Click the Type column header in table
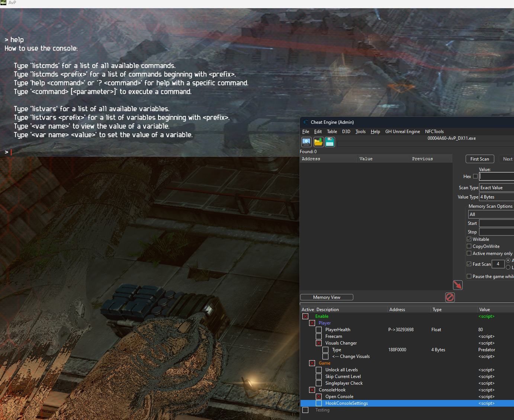The image size is (514, 420). 454,310
